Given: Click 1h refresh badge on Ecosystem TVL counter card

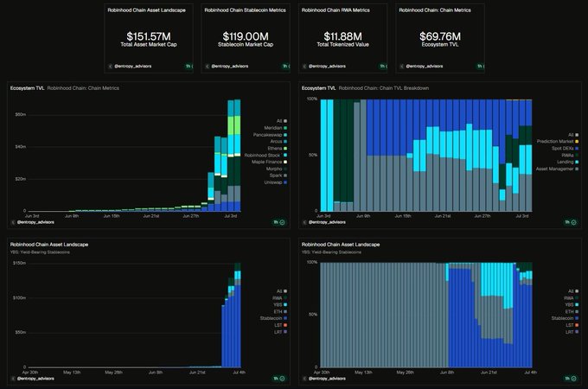Looking at the screenshot, I should (x=480, y=67).
